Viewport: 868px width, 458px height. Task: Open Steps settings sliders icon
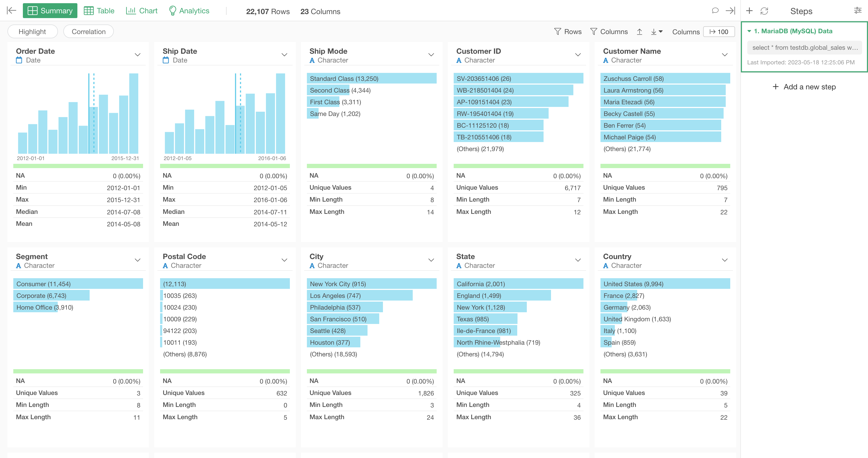pyautogui.click(x=858, y=10)
